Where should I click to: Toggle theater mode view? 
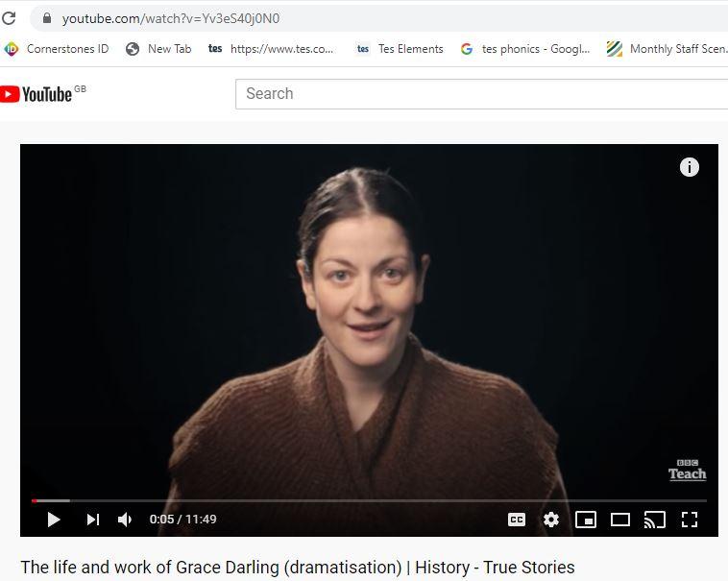click(x=619, y=520)
